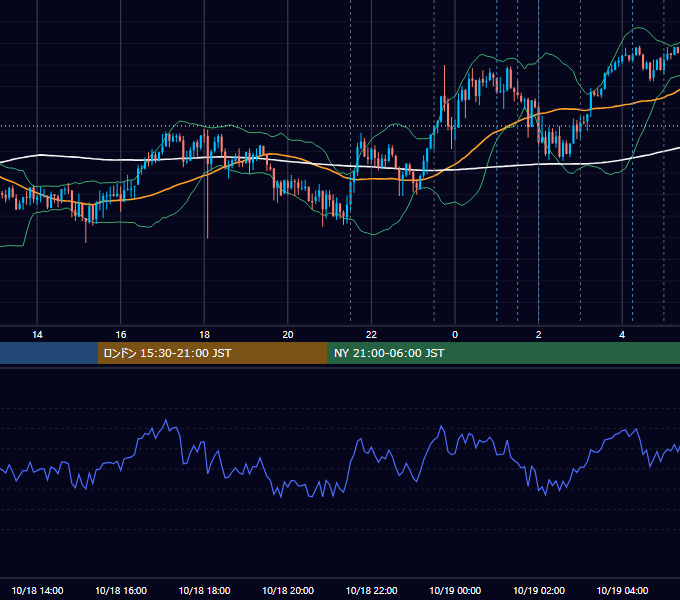Click the hour label 0 on price chart axis
The height and width of the screenshot is (600, 680).
455,335
